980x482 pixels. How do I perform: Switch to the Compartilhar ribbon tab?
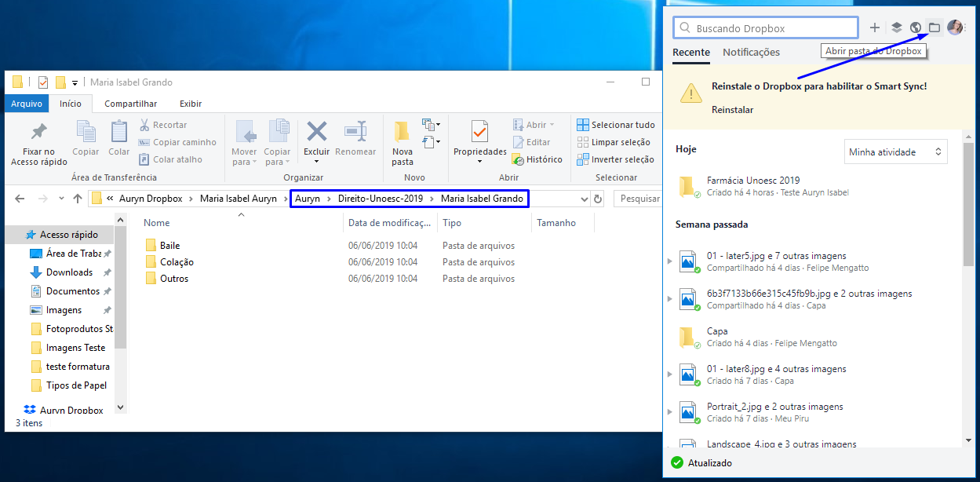pos(131,104)
